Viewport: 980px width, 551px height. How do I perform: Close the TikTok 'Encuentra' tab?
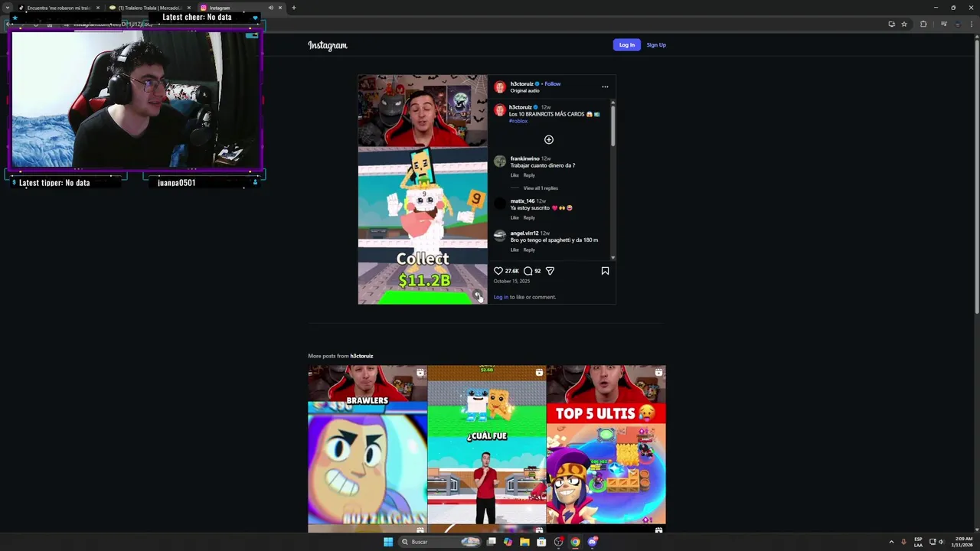98,8
